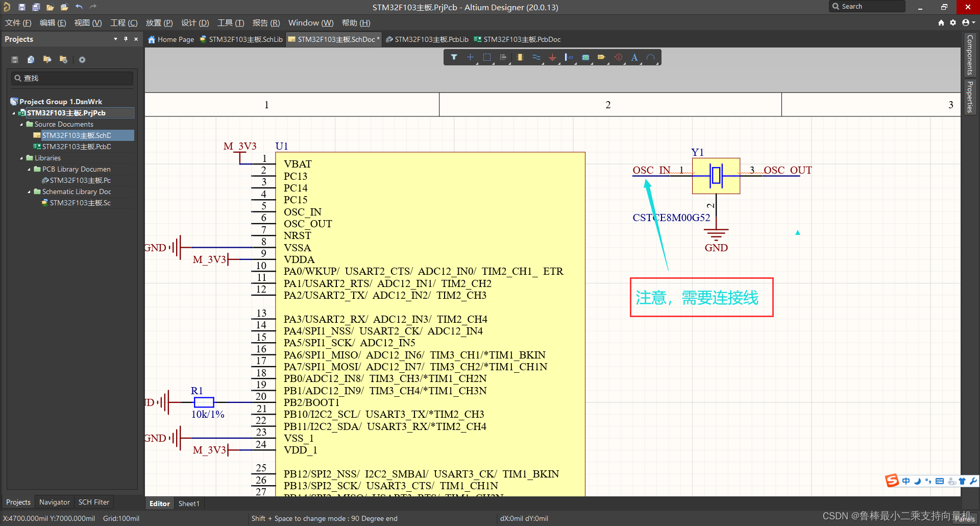
Task: Select the Place Sheet Symbol icon
Action: coord(585,58)
